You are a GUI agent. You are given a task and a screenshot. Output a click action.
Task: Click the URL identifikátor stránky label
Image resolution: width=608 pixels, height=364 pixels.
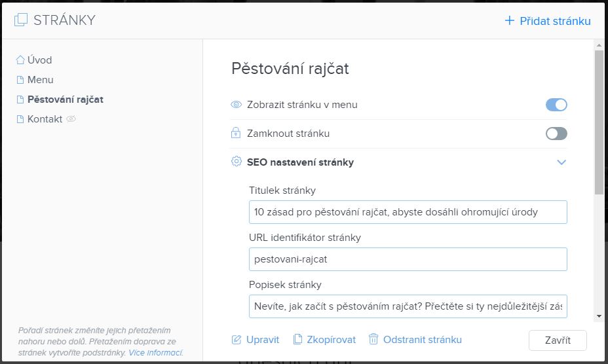pos(305,238)
